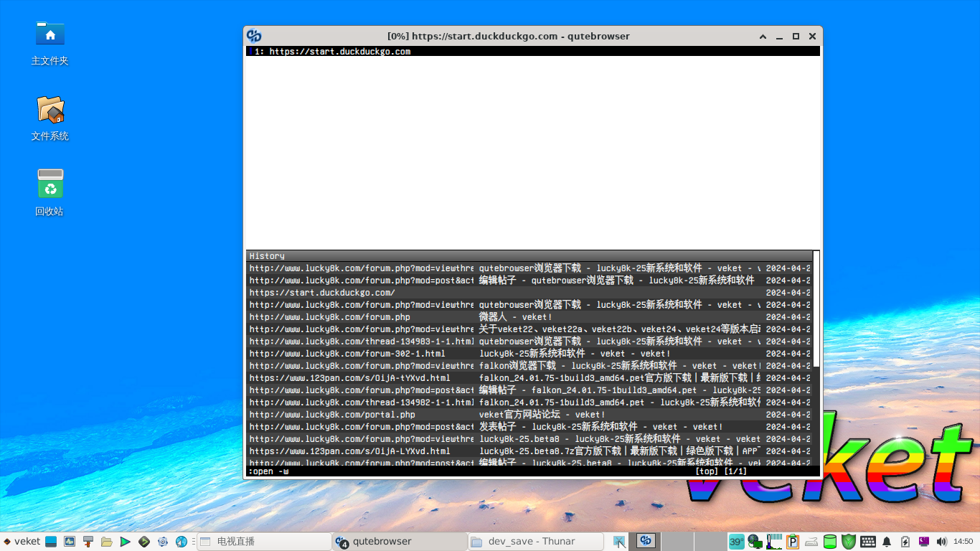Select row titled 编辑帖子 - falkon_24.01.75-1build3_amd64.pet
This screenshot has height=551, width=980.
point(530,390)
